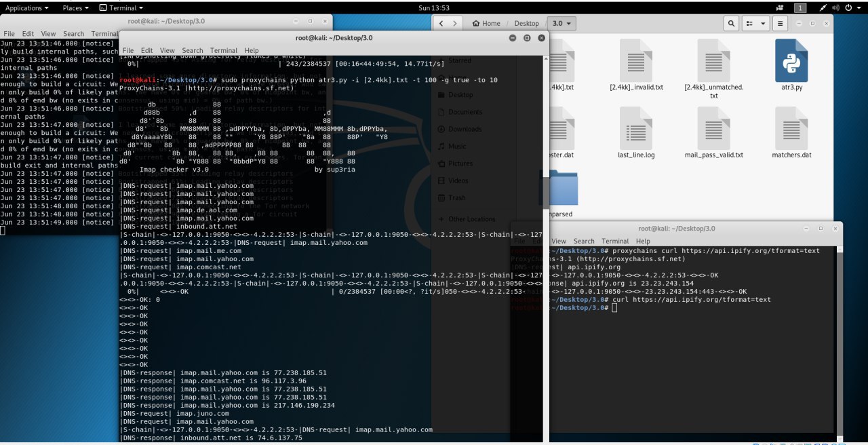Go to Desktop in the path bar
The width and height of the screenshot is (868, 445).
[x=526, y=23]
